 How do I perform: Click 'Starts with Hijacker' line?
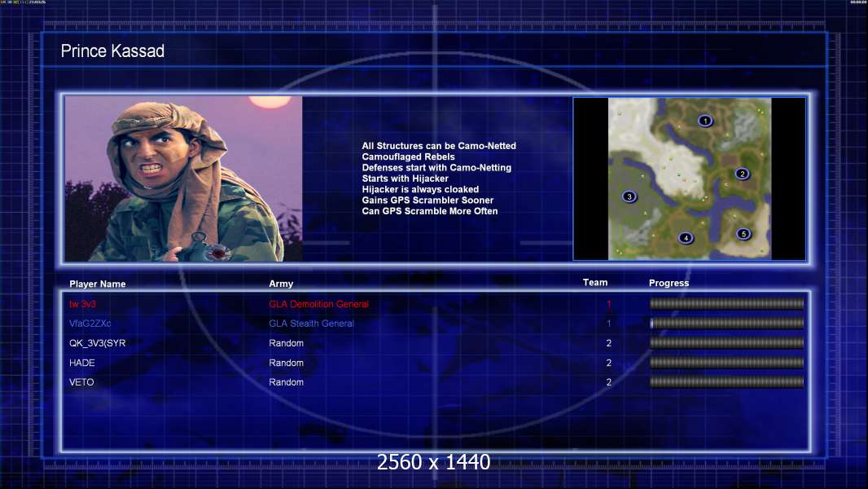pyautogui.click(x=406, y=178)
